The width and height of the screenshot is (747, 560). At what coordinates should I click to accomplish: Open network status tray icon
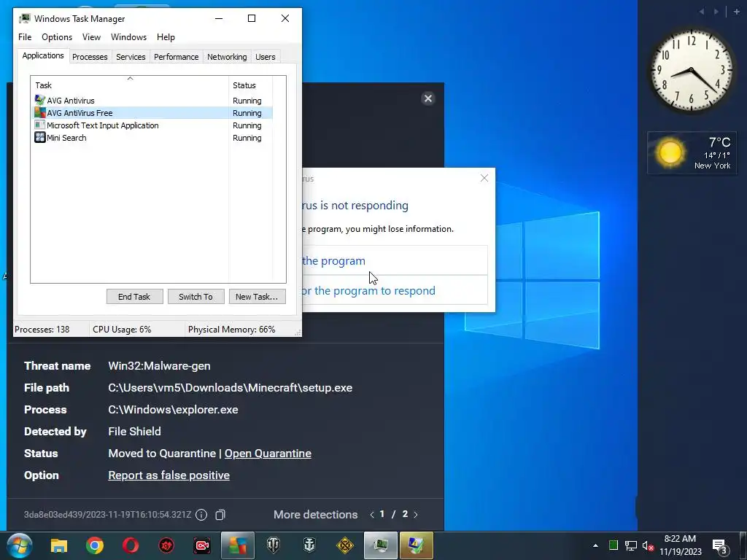[631, 545]
